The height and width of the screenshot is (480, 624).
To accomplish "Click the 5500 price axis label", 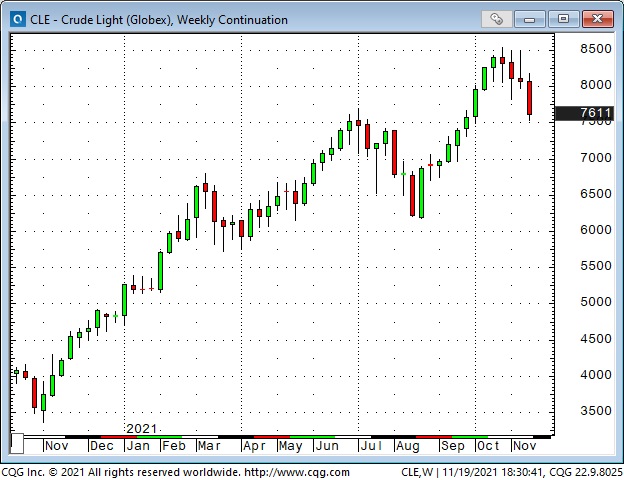I will pos(596,266).
